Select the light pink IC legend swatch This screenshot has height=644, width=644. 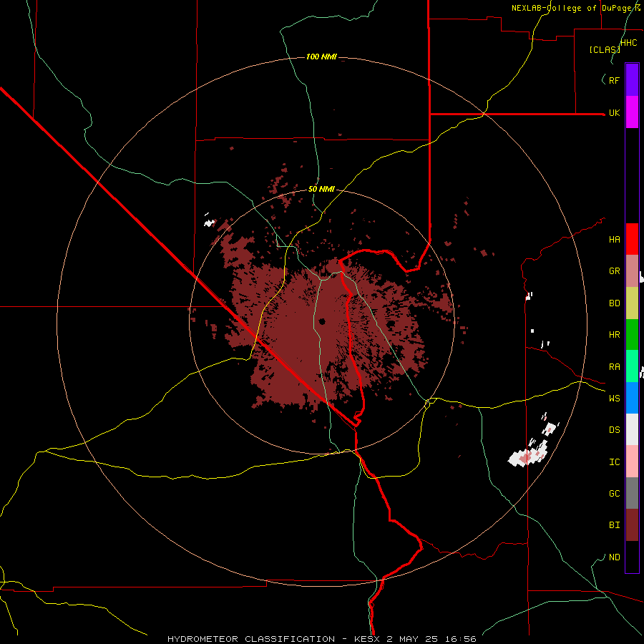click(x=632, y=462)
